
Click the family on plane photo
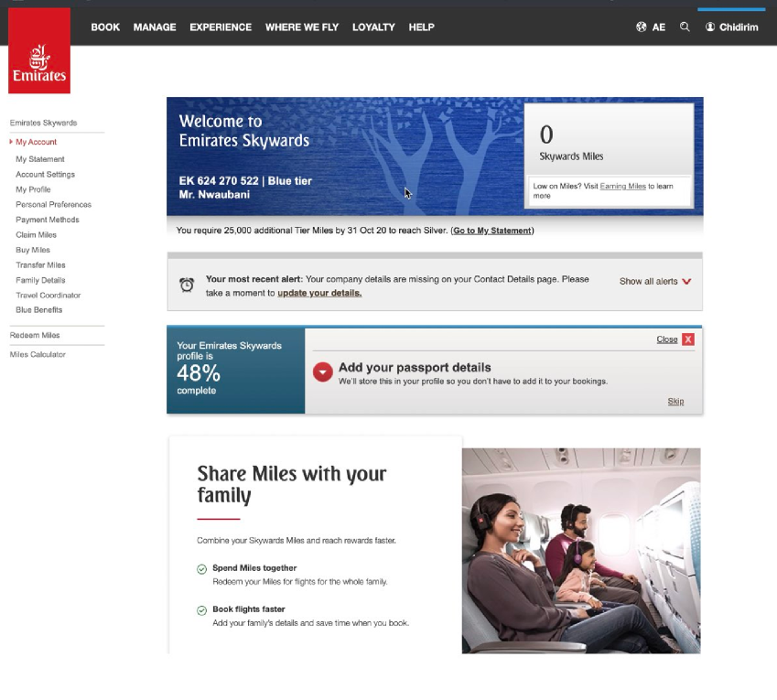[581, 551]
